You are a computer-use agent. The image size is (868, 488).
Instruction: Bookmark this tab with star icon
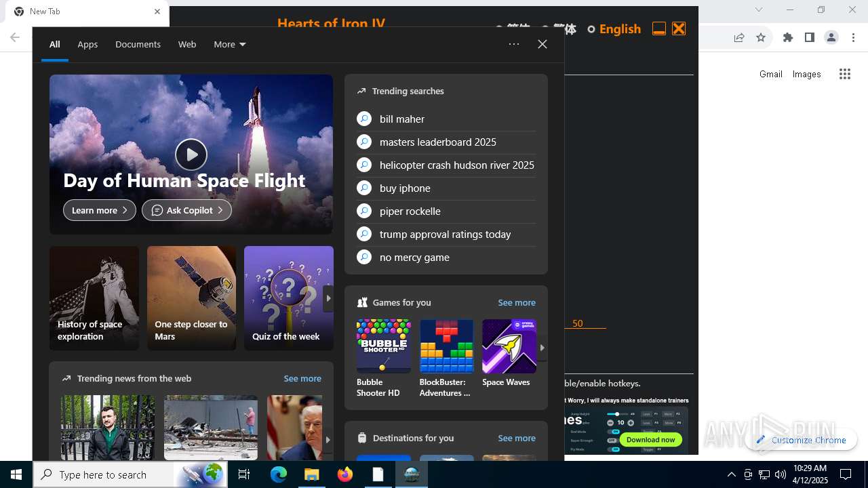[x=761, y=38]
